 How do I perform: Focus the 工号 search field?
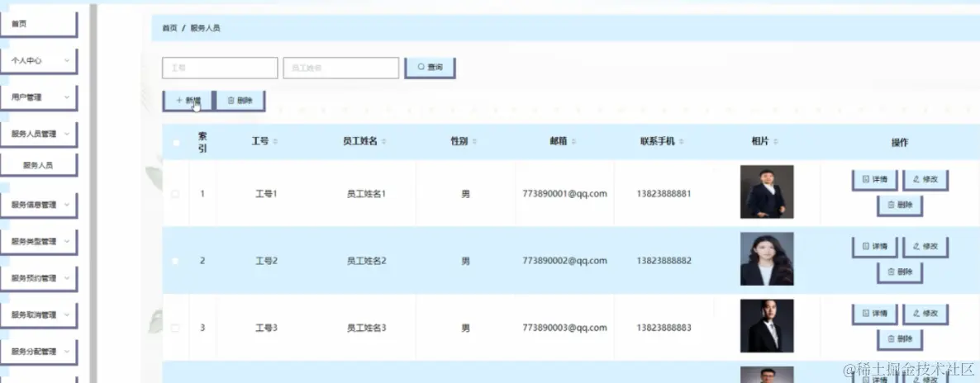tap(219, 68)
